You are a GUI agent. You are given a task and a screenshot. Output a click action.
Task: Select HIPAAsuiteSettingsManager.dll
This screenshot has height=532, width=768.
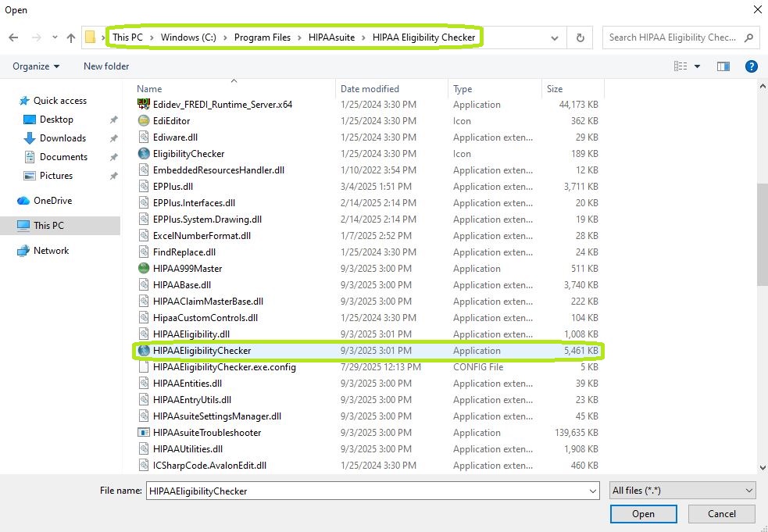click(x=217, y=416)
